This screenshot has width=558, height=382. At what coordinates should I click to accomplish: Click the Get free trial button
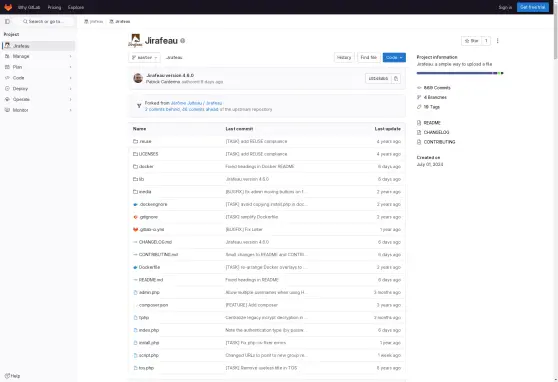point(532,7)
